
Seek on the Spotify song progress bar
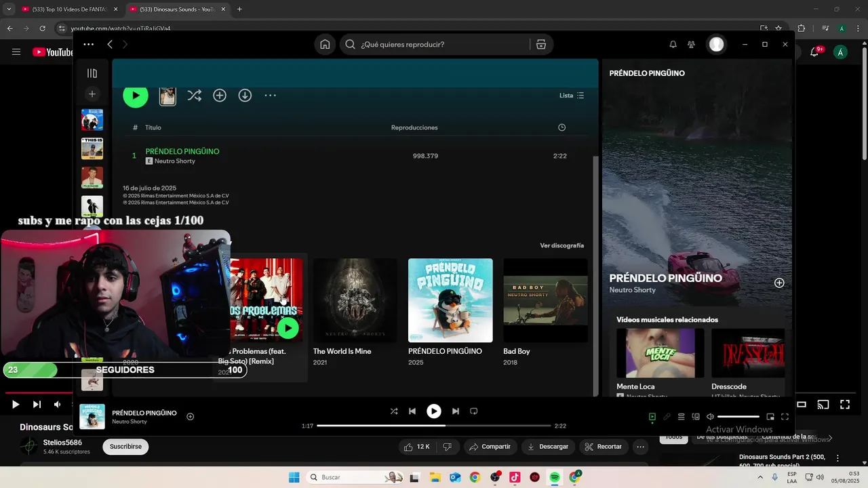[434, 426]
